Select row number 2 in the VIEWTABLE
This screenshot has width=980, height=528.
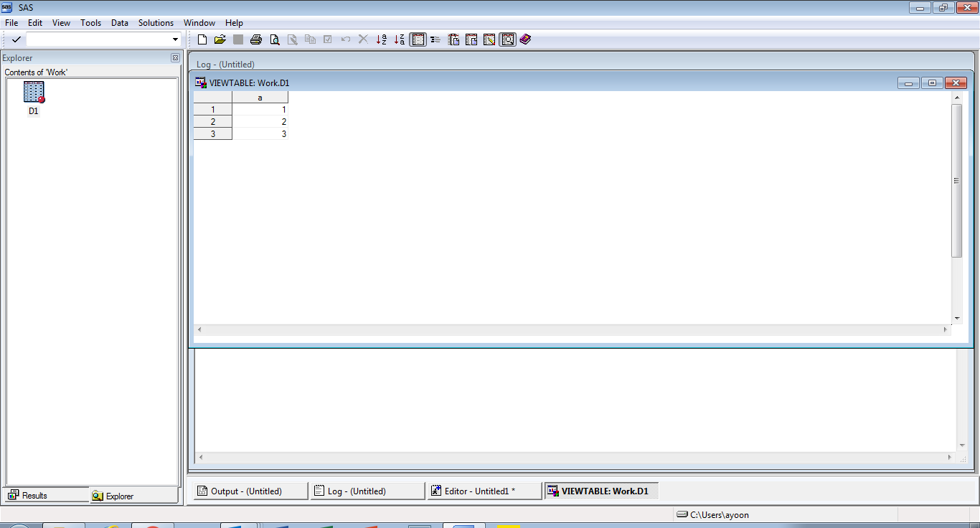pos(212,121)
